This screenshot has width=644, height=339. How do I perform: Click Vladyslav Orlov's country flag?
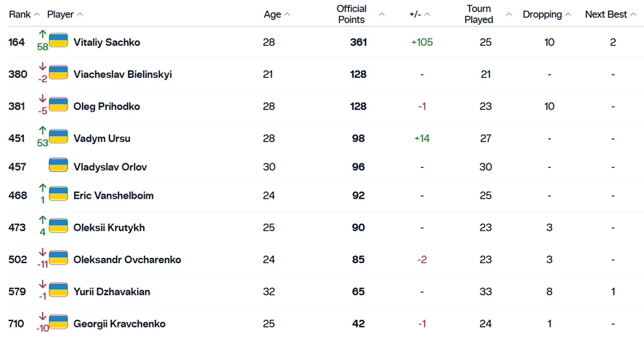point(59,165)
